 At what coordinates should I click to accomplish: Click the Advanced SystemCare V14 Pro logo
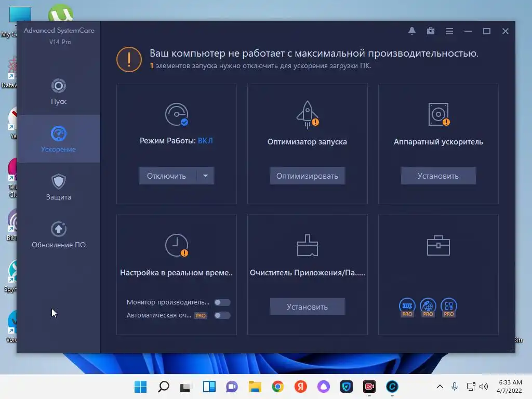[x=59, y=36]
